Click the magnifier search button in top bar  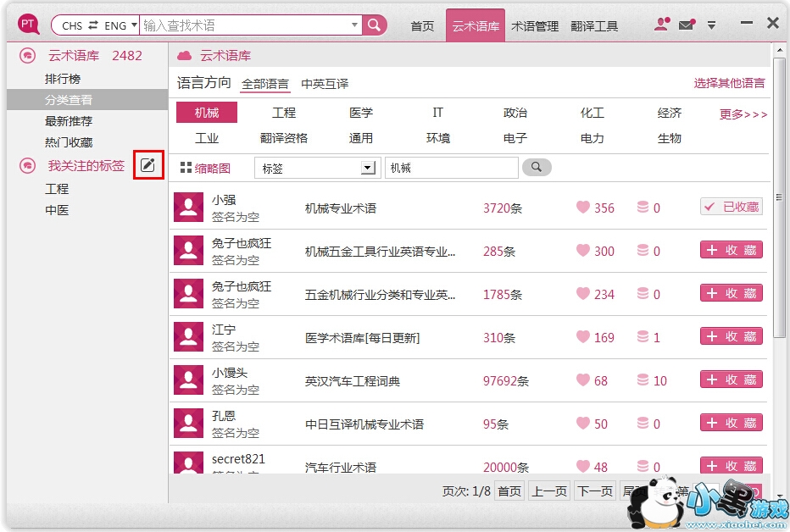[375, 25]
